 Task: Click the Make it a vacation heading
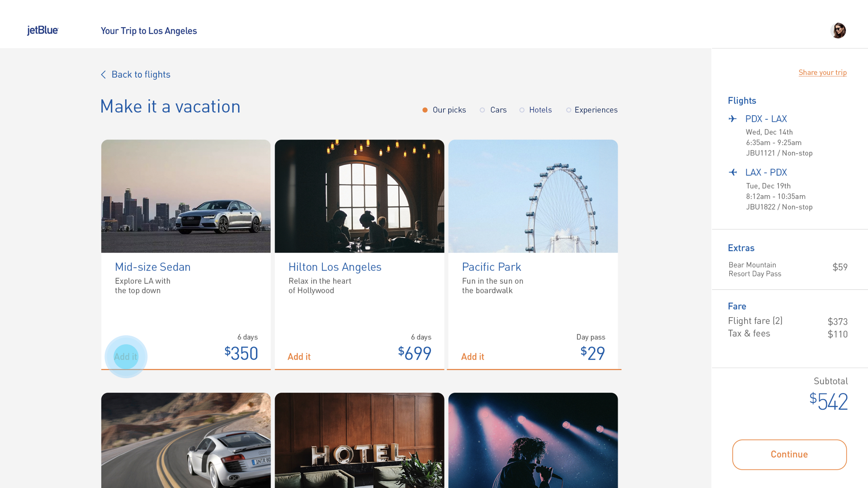point(170,106)
